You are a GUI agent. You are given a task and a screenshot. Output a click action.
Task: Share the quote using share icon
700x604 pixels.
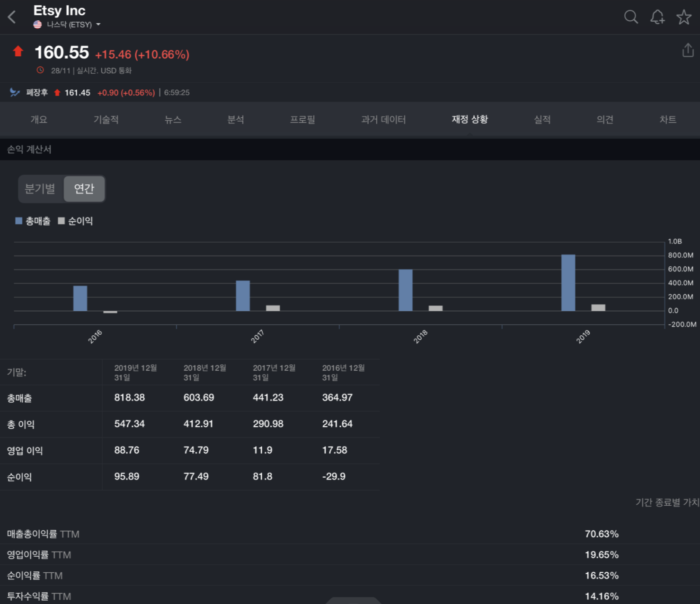(x=688, y=50)
